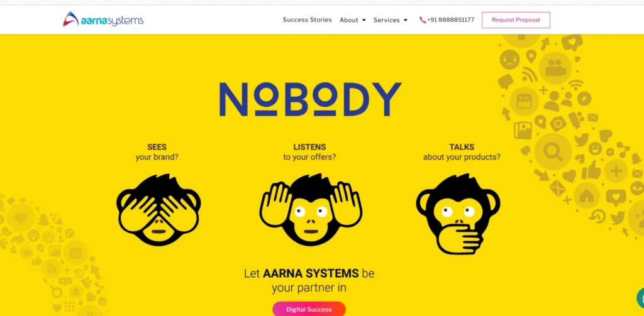
Task: Click the Aarna Systems logo
Action: 103,19
